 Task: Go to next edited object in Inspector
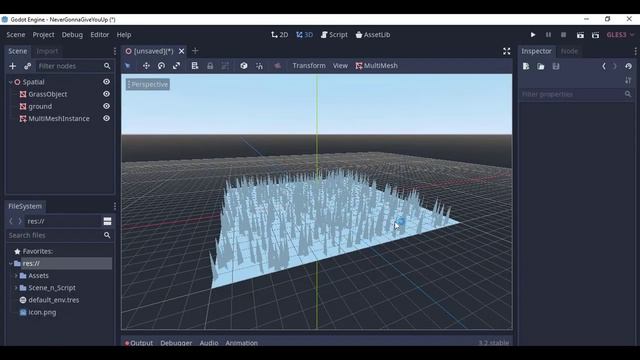(615, 66)
